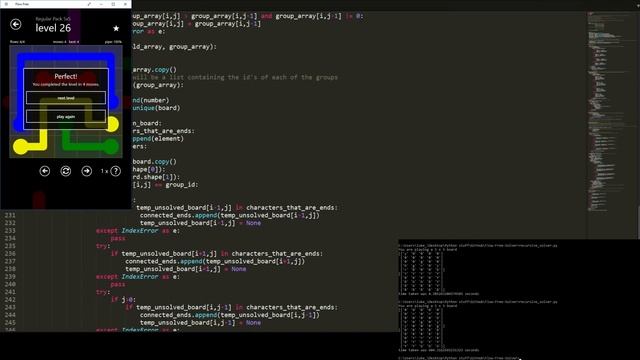The image size is (640, 360).
Task: Go back using the arrow beside level 26
Action: pos(16,24)
